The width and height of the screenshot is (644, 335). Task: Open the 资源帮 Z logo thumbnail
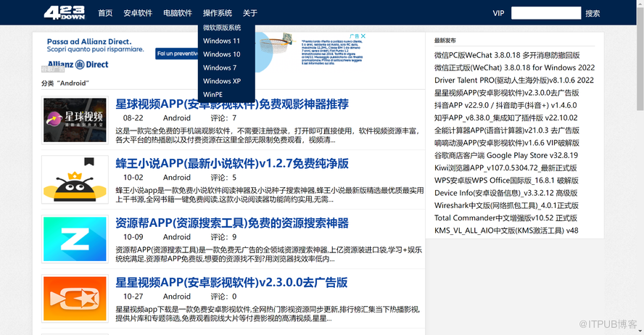coord(75,239)
